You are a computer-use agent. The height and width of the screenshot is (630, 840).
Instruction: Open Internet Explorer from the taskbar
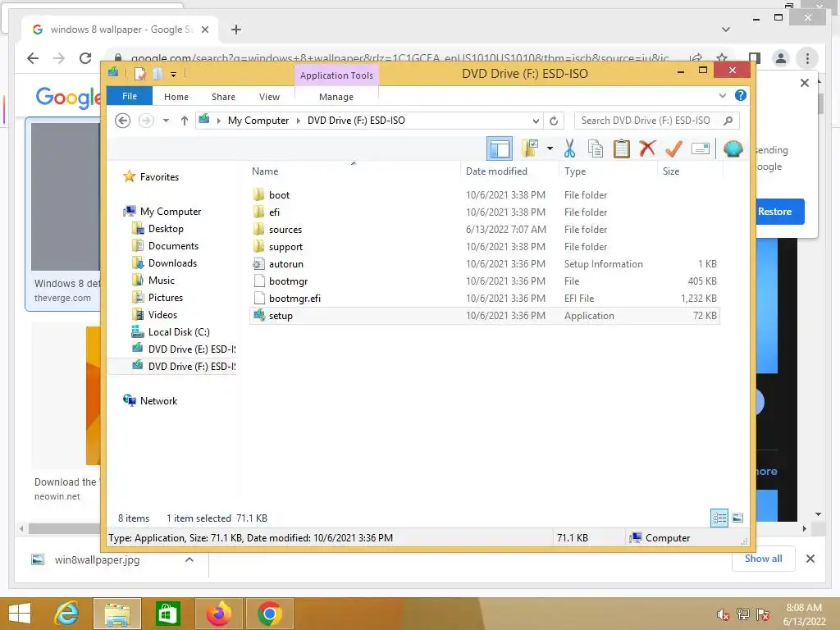[67, 614]
